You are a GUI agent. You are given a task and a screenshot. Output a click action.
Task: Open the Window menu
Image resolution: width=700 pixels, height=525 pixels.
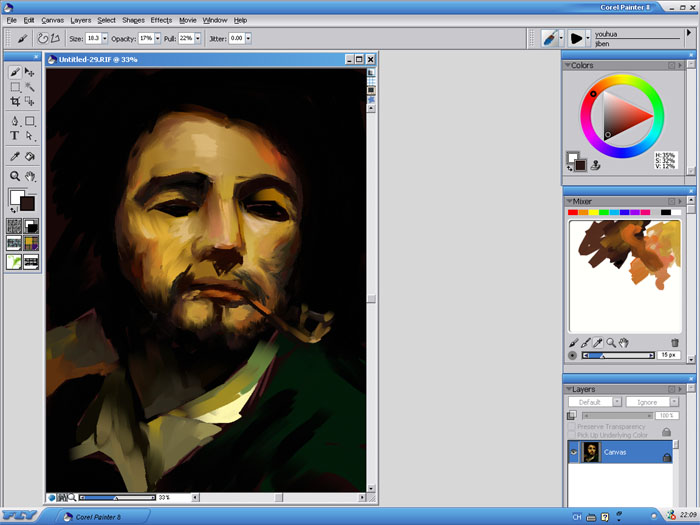(x=215, y=20)
